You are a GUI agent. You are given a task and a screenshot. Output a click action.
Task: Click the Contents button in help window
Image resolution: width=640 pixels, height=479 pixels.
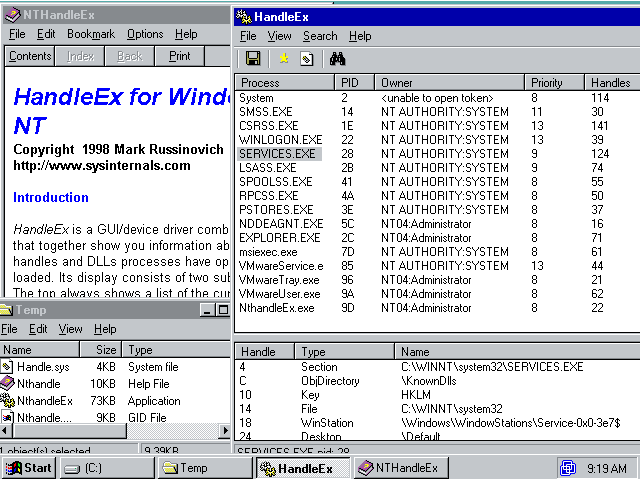coord(30,56)
